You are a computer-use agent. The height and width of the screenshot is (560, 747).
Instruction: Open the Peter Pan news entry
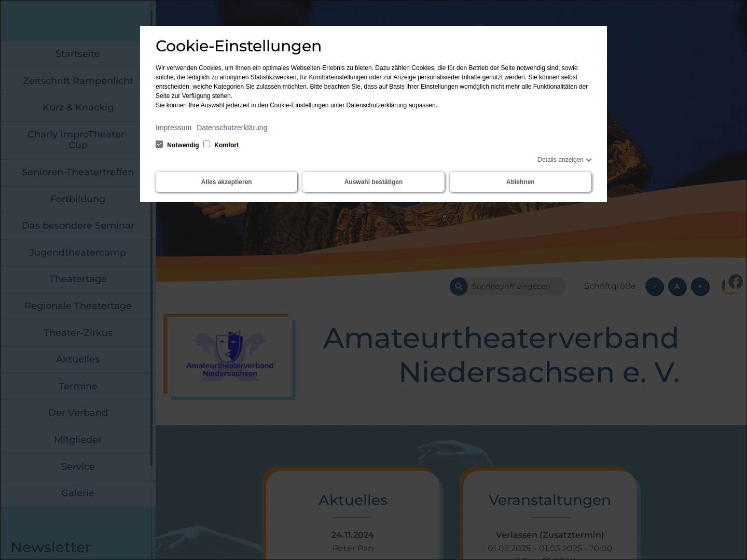pyautogui.click(x=353, y=548)
